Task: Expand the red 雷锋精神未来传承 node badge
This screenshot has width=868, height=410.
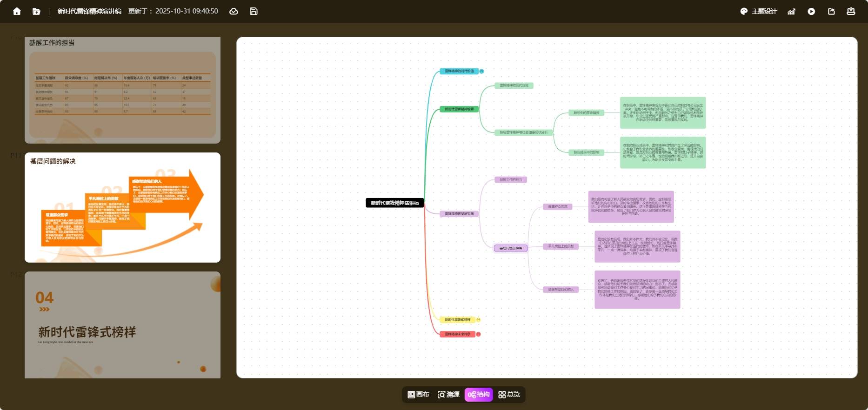Action: point(478,334)
